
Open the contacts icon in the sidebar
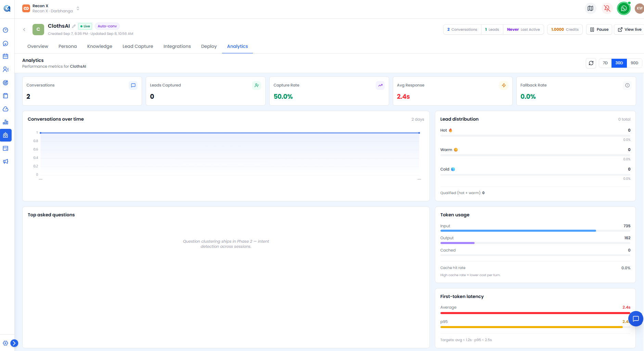point(5,69)
